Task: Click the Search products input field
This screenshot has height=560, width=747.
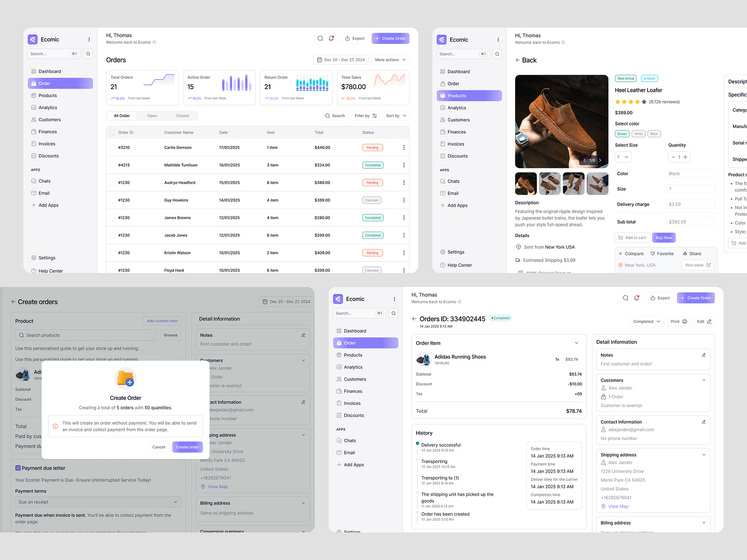Action: click(x=85, y=335)
